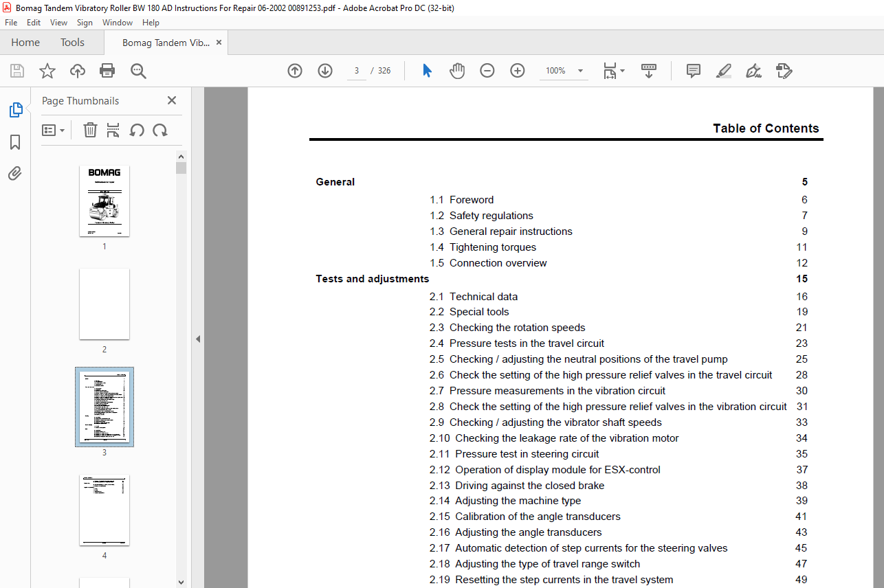Close the Page Thumbnails panel
The width and height of the screenshot is (884, 588).
point(172,100)
